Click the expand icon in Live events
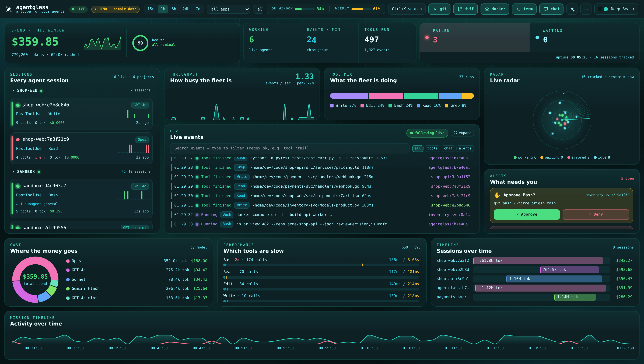The image size is (644, 364). pyautogui.click(x=455, y=133)
